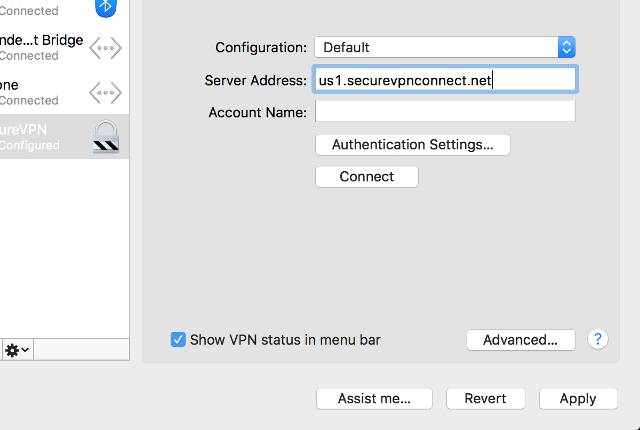The width and height of the screenshot is (640, 430).
Task: Revert the network changes
Action: coord(485,398)
